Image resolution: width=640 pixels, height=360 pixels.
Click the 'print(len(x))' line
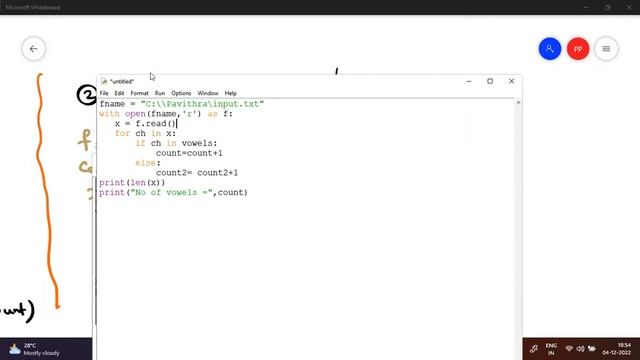(x=132, y=182)
